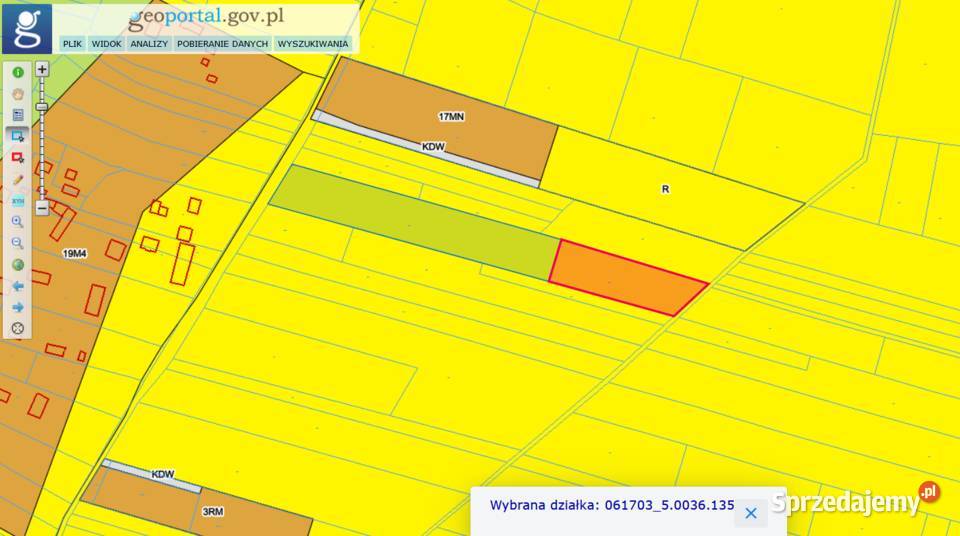Choose the red rectangle selection tool
The image size is (960, 536).
[x=17, y=157]
